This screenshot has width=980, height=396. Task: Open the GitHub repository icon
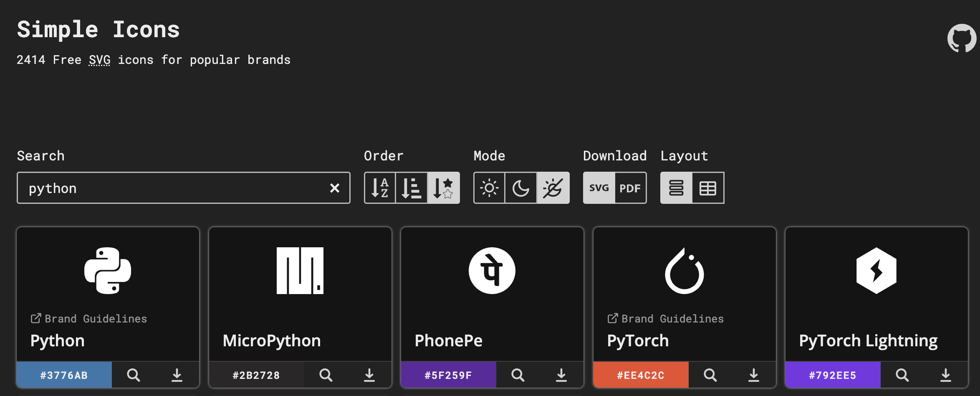(x=962, y=38)
